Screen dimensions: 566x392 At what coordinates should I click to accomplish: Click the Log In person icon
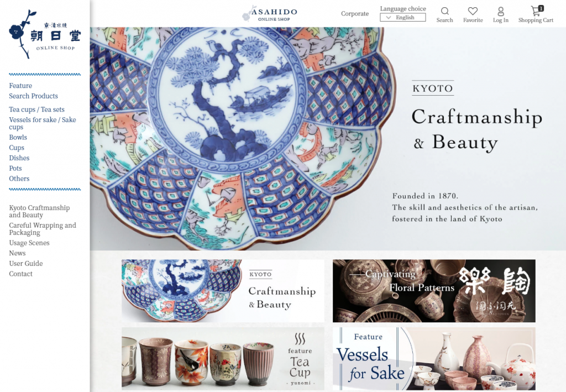(x=501, y=11)
